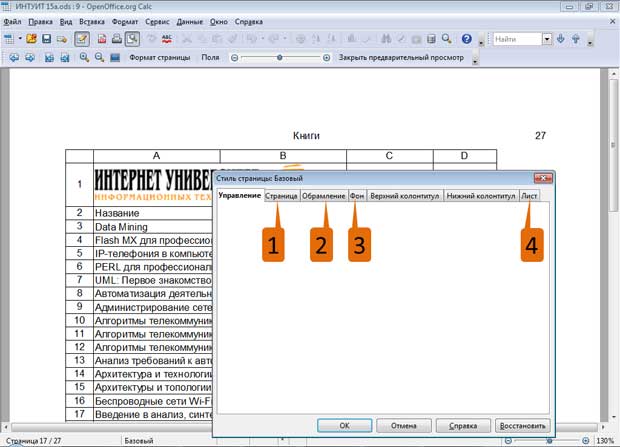Toggle the Edit File mode icon
Viewport: 620px width, 447px height.
coord(82,39)
